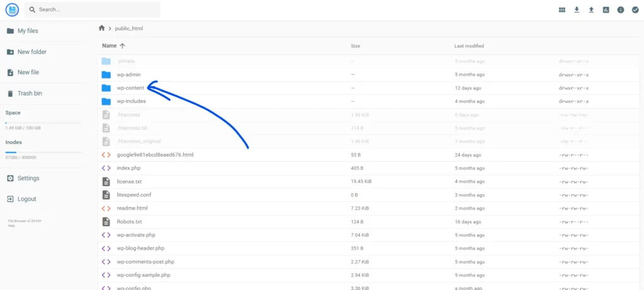This screenshot has width=644, height=290.
Task: Click the google9e81ebcd8eaed676.html code icon
Action: (x=106, y=155)
